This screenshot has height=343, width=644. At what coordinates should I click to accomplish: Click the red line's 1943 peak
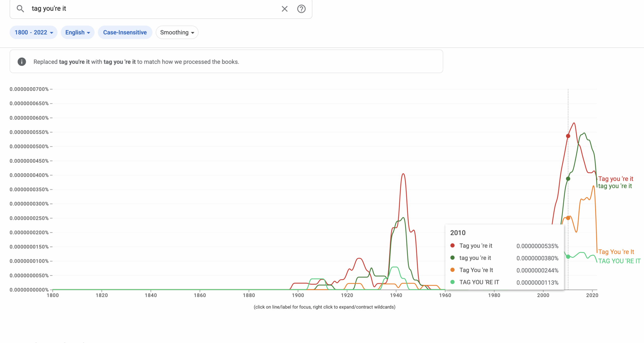coord(403,174)
